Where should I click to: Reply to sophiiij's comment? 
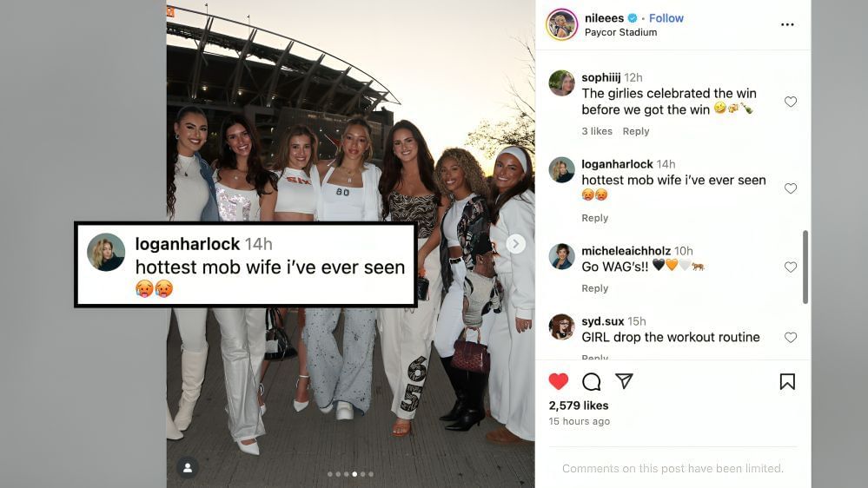[x=635, y=131]
